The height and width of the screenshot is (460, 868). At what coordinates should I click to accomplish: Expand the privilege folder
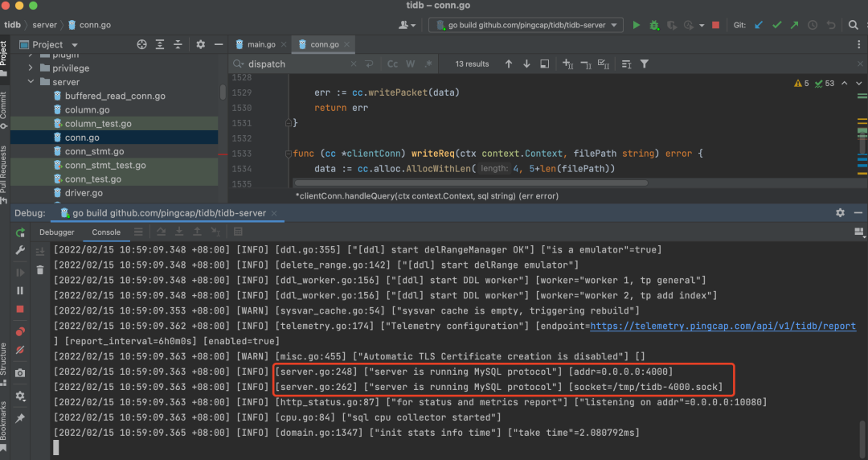click(31, 68)
